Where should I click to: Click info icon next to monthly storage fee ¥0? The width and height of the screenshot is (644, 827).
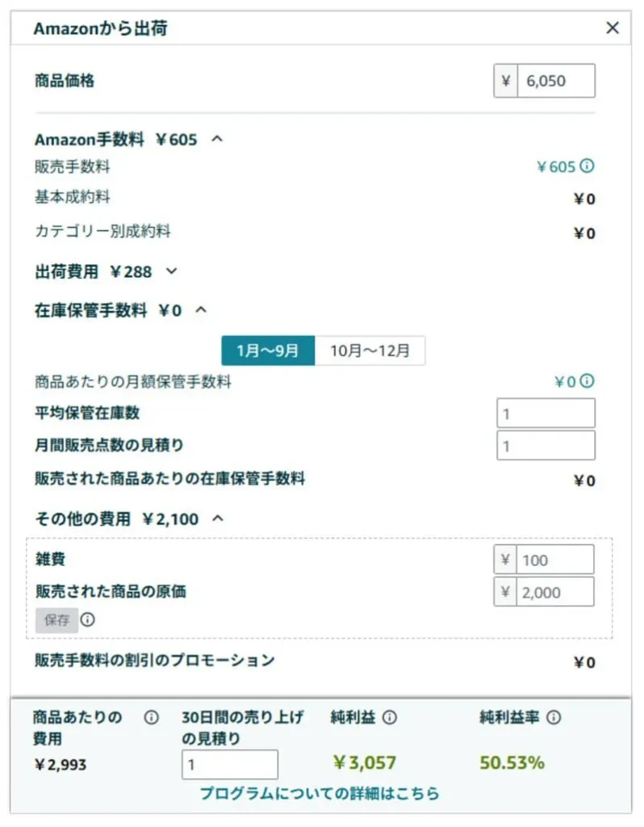pyautogui.click(x=587, y=381)
